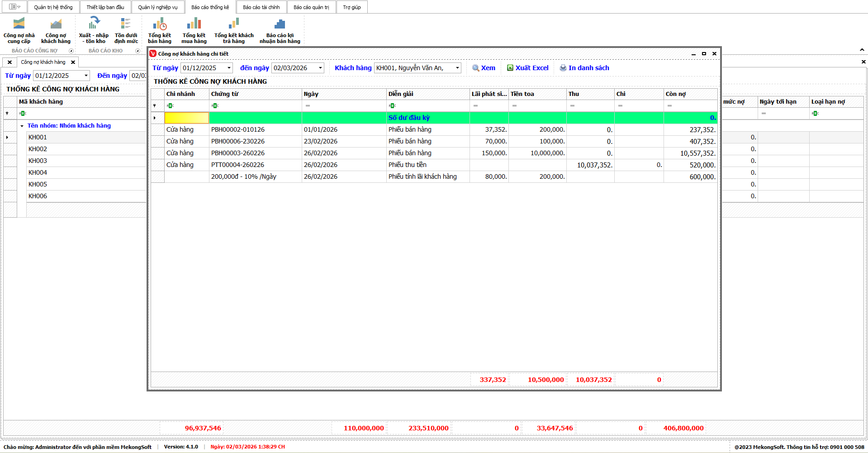Open Quản lý nghiệp vụ tab
The image size is (868, 453).
(157, 7)
